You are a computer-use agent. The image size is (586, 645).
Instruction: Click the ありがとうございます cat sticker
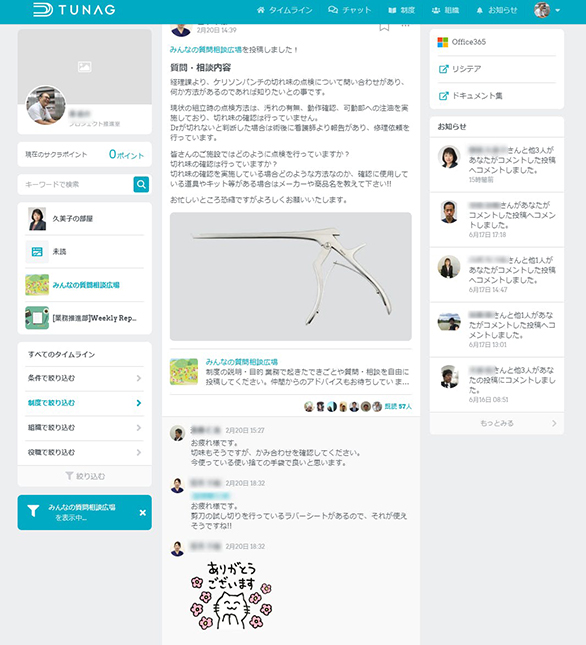pos(232,596)
